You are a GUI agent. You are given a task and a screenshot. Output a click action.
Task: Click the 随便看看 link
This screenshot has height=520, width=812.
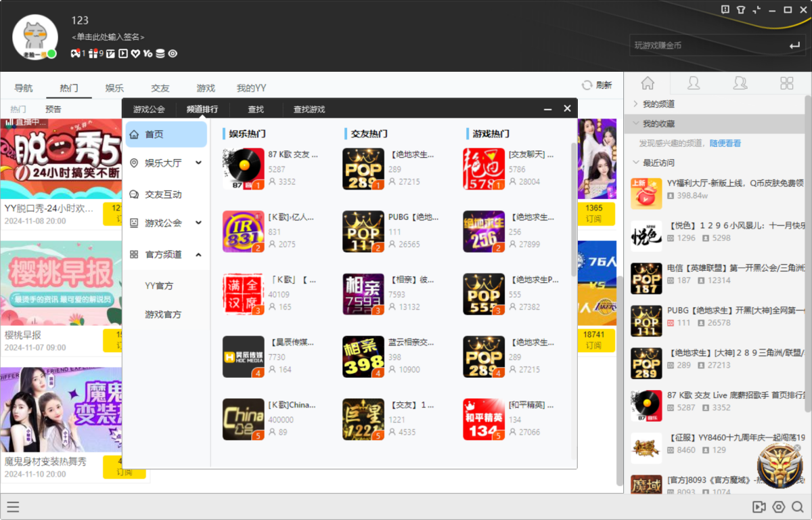click(x=725, y=144)
